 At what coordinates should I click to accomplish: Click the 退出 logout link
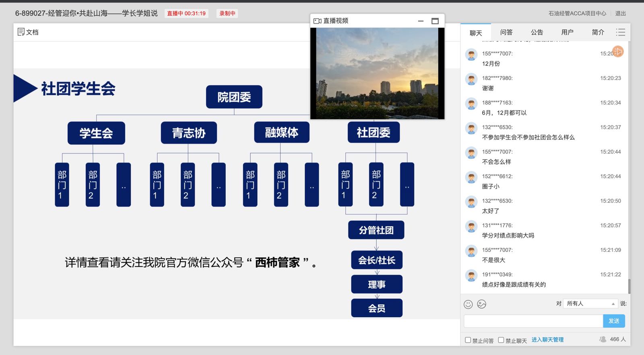click(620, 13)
